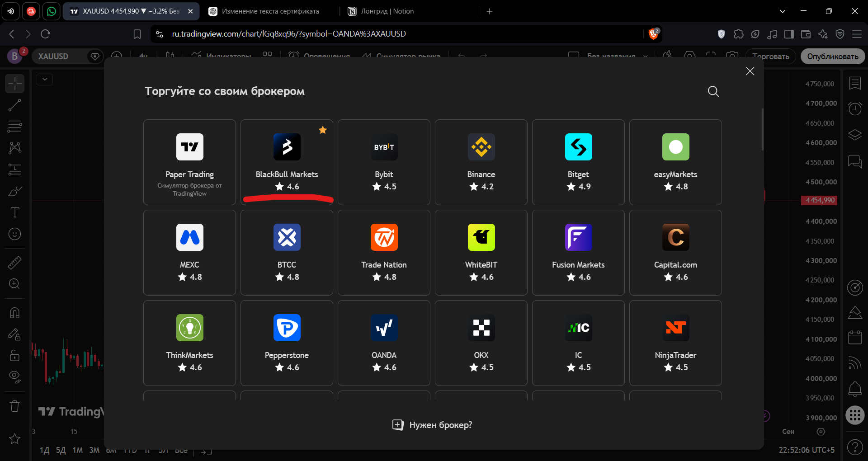
Task: Select the easyMarkets broker icon
Action: click(675, 147)
